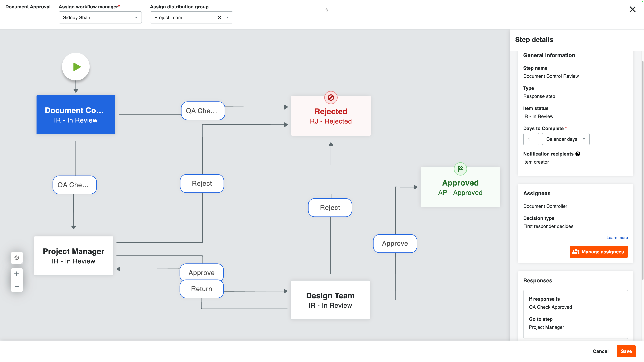
Task: Click the 'Document Approval' title
Action: pyautogui.click(x=28, y=7)
